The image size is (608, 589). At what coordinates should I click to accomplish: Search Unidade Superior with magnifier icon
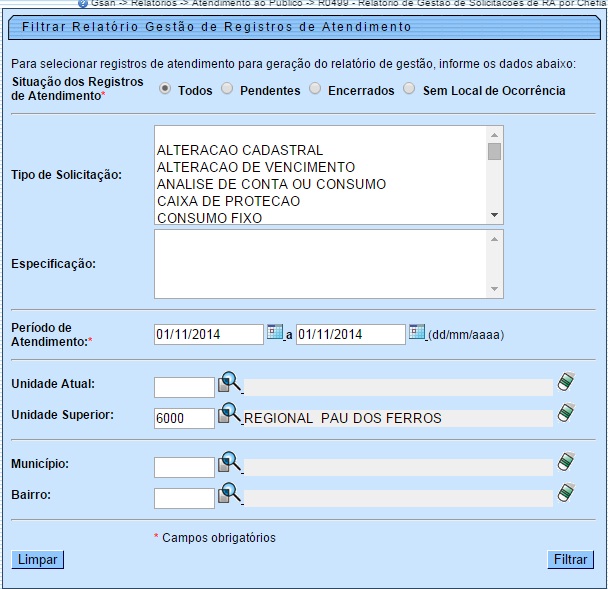[230, 413]
